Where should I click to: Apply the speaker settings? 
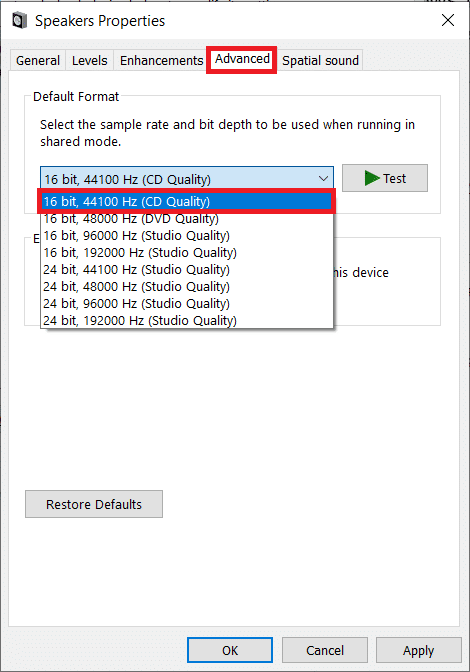pyautogui.click(x=419, y=650)
